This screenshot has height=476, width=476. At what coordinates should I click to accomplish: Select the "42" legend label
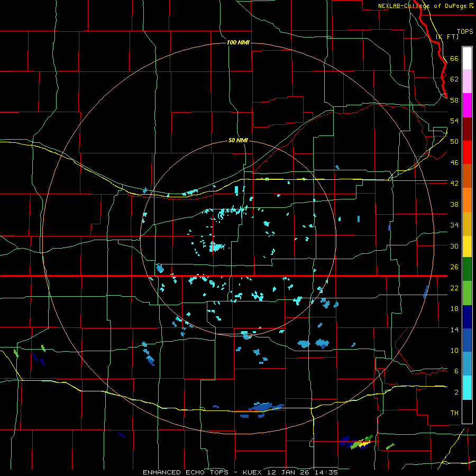pyautogui.click(x=454, y=183)
